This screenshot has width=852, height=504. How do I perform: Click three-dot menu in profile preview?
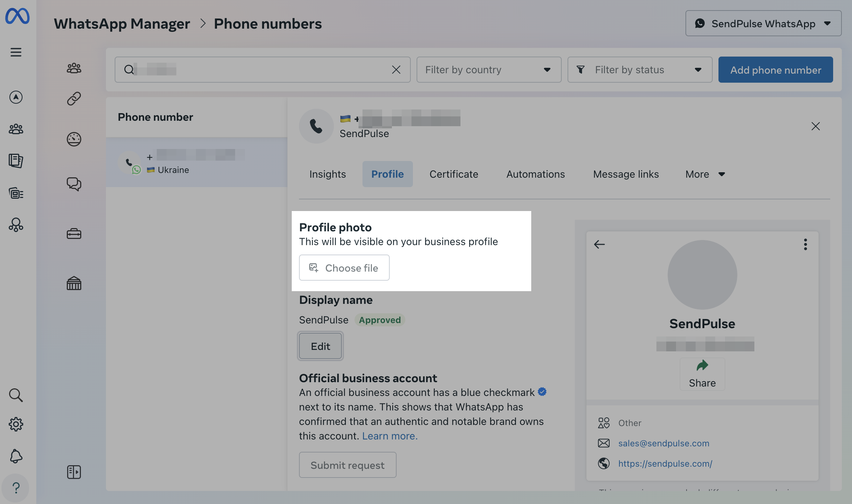[x=805, y=244]
